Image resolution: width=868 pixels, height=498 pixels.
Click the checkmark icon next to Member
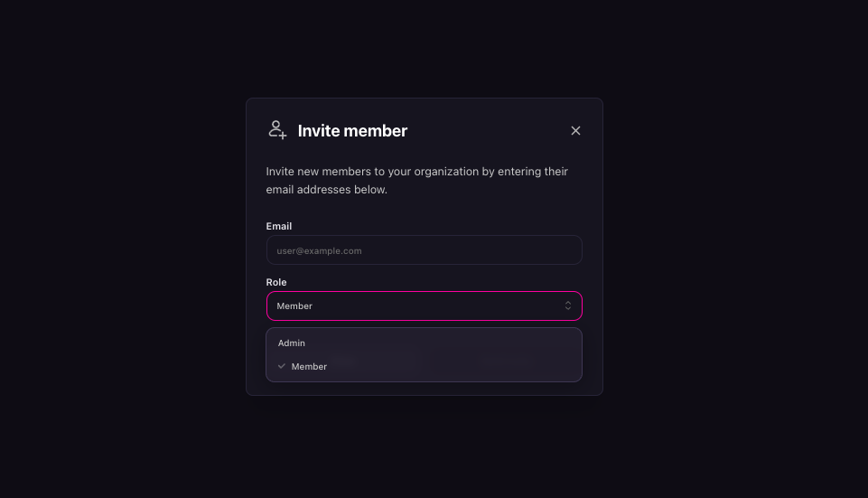pos(282,366)
